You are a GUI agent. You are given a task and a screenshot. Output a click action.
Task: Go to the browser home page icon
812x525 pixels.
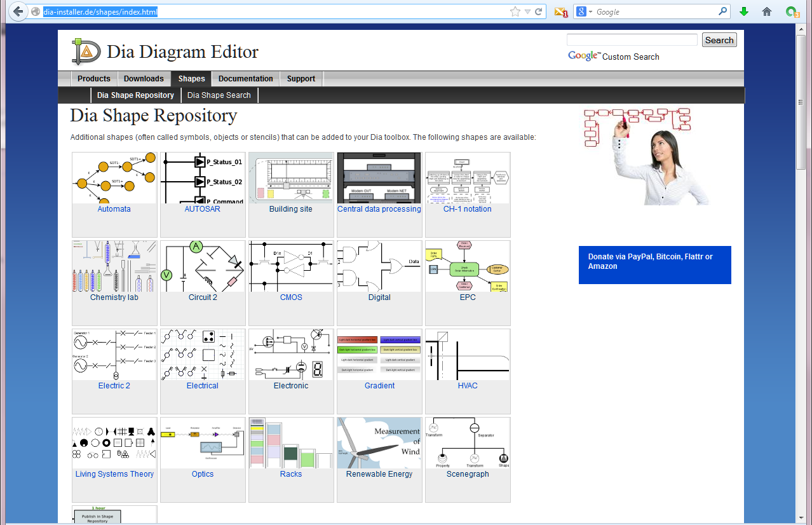[767, 11]
